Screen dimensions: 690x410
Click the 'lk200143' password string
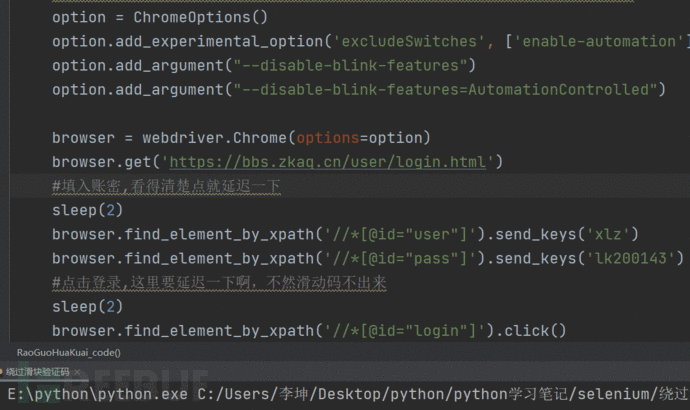pyautogui.click(x=631, y=258)
